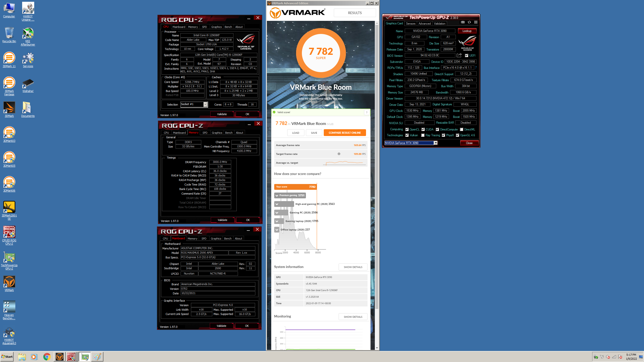Click the Valid score help question mark
Viewport: 644px width, 362px height.
click(x=367, y=112)
